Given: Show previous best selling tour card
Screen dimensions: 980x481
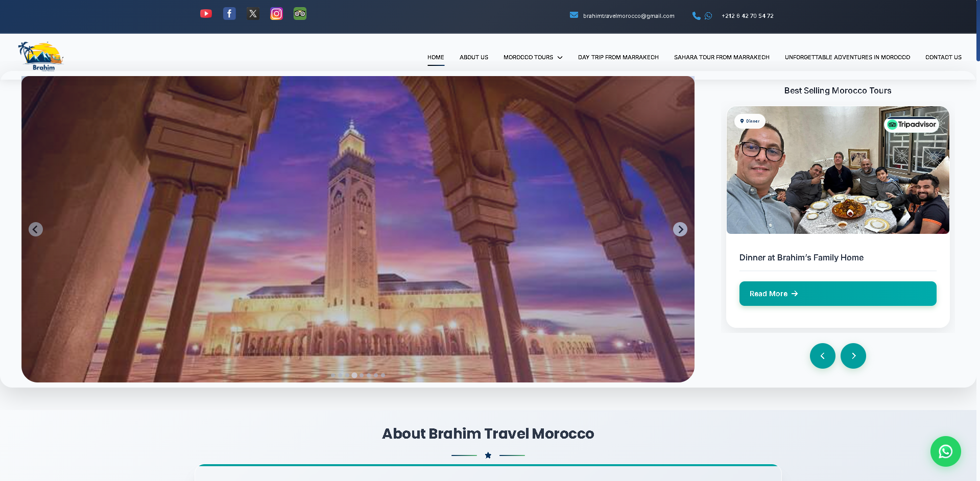Looking at the screenshot, I should coord(822,356).
